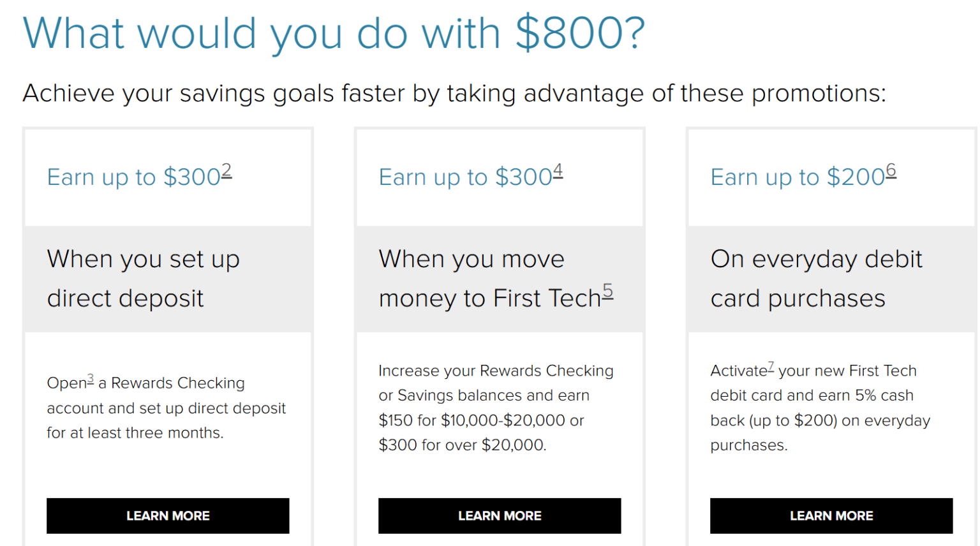Click the 5% cash back description text
This screenshot has width=980, height=546.
click(x=820, y=408)
